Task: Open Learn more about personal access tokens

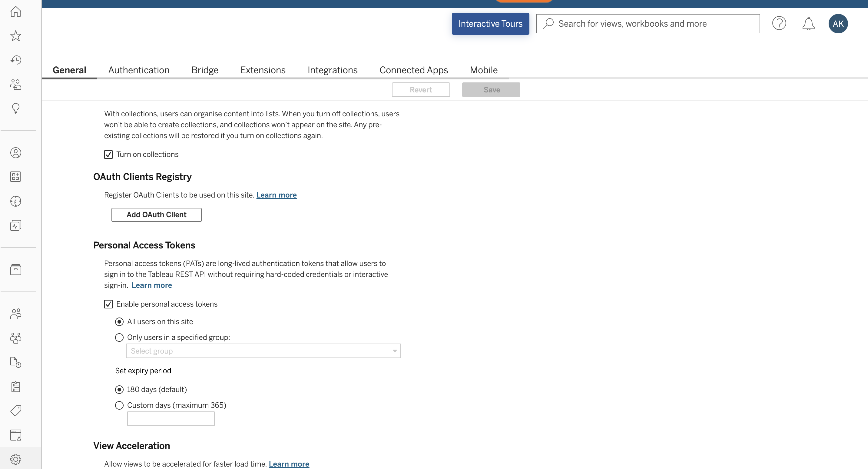Action: tap(152, 285)
